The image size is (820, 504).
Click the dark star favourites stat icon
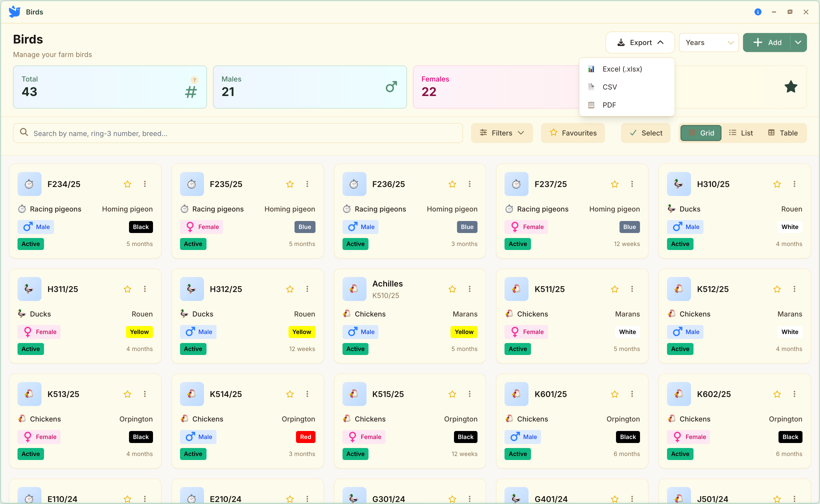(791, 87)
